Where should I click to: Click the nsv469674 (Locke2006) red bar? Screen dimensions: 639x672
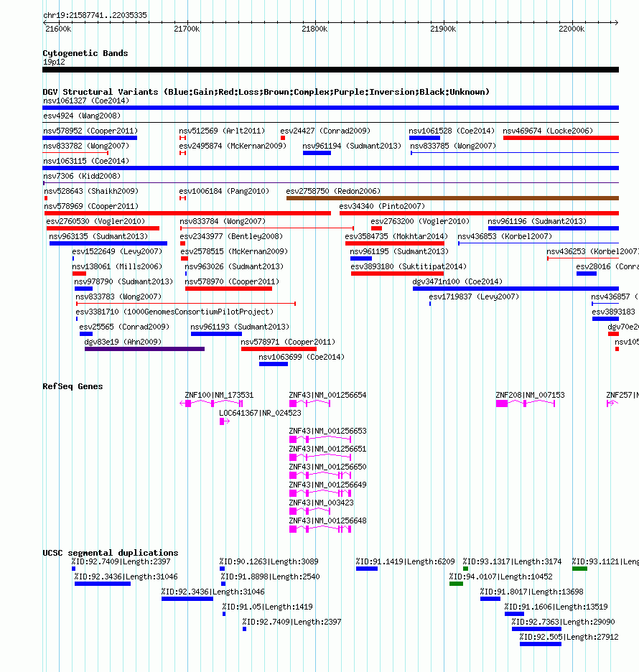pyautogui.click(x=561, y=138)
